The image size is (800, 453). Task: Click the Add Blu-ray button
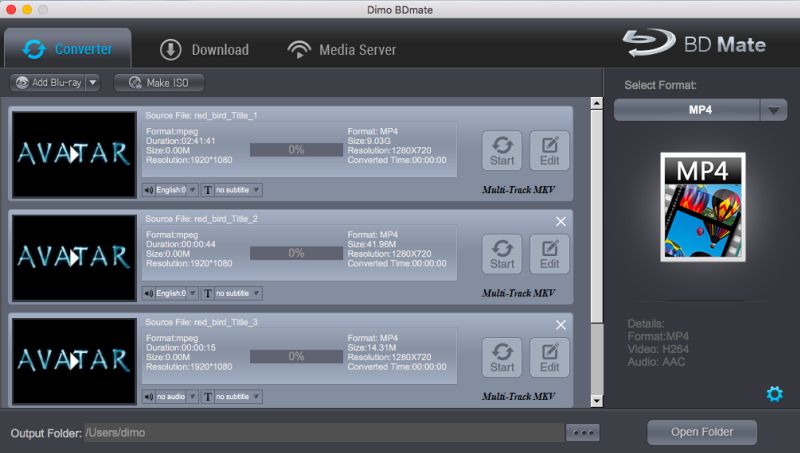pos(48,83)
